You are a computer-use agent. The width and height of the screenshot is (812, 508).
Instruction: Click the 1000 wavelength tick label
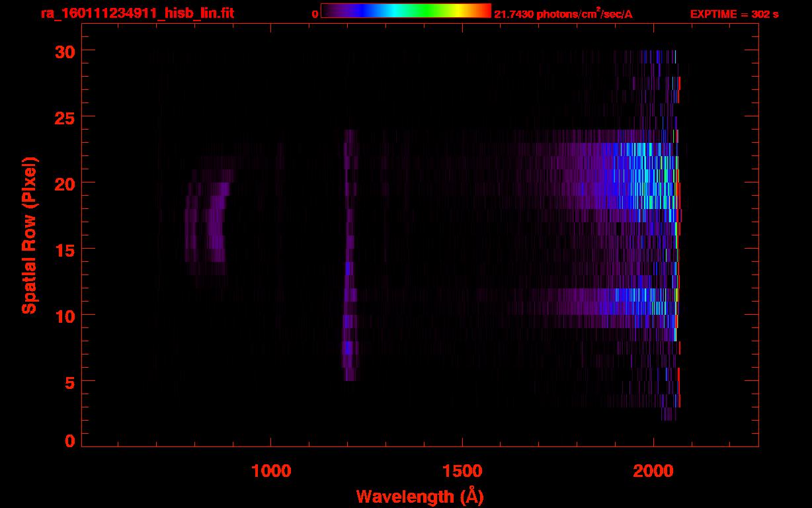tap(270, 471)
